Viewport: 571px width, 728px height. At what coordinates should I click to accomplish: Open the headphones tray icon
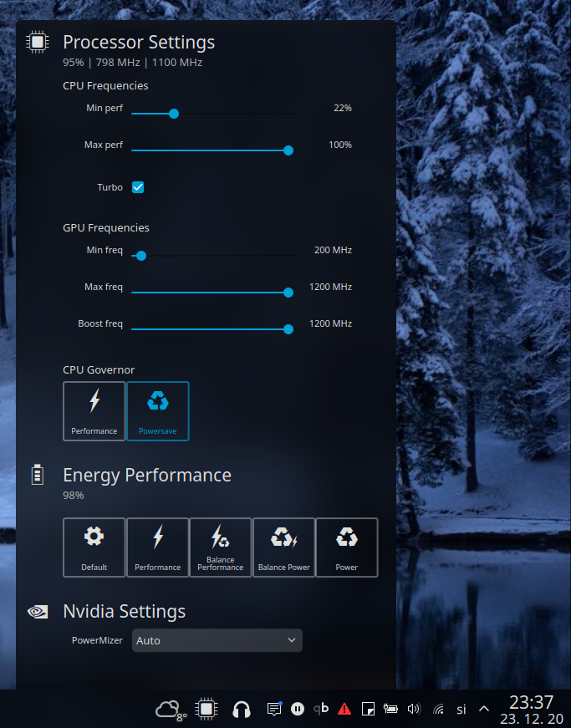[242, 710]
